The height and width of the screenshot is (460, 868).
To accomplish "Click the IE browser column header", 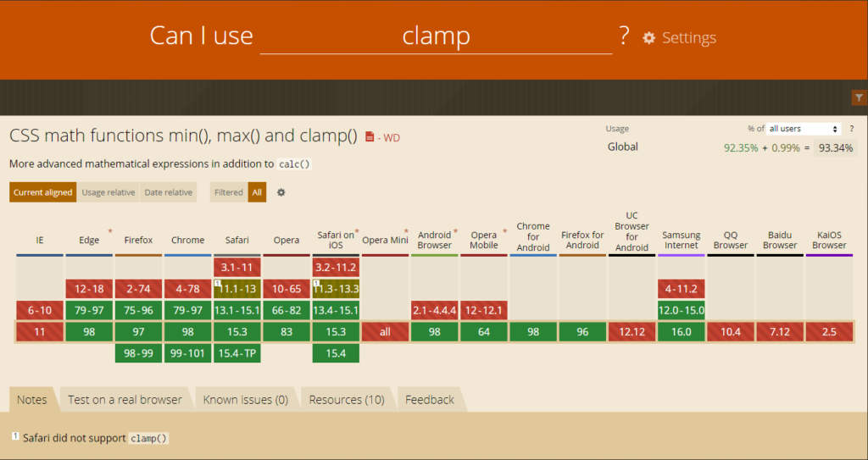I will point(40,241).
